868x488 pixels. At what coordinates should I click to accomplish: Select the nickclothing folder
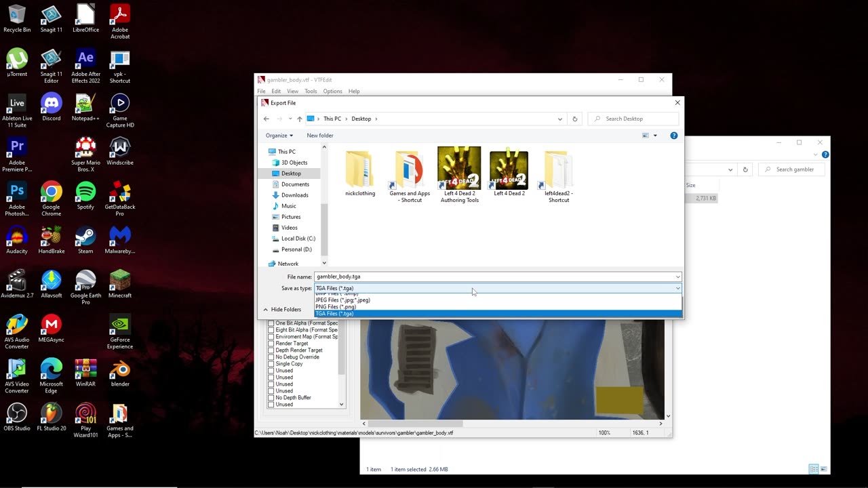pyautogui.click(x=360, y=174)
